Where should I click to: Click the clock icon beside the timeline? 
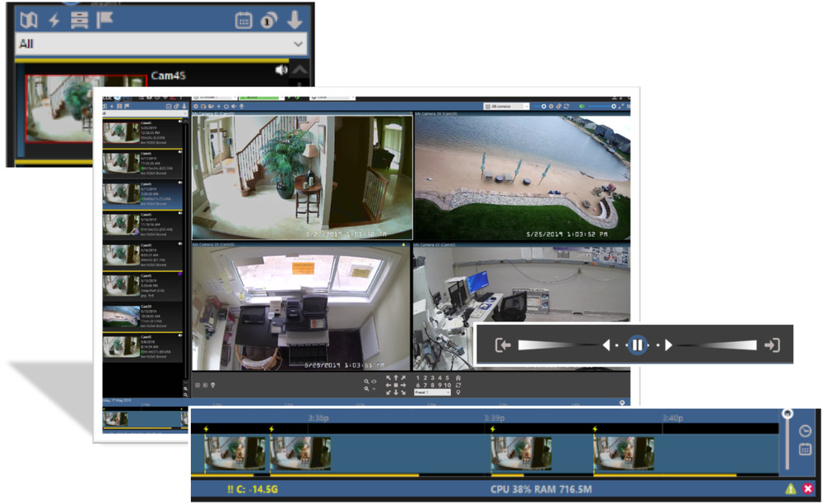(804, 432)
